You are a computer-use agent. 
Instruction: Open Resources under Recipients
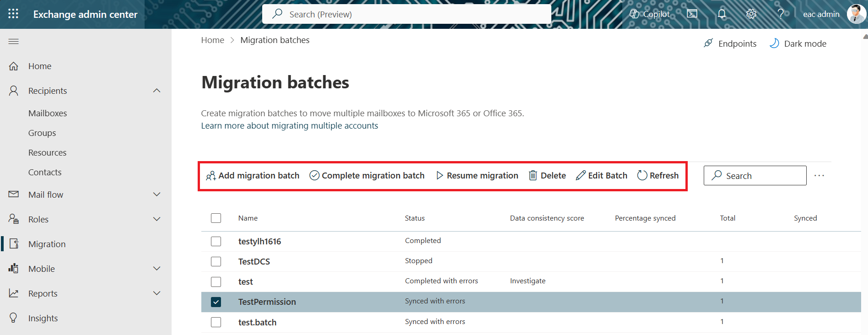(47, 152)
